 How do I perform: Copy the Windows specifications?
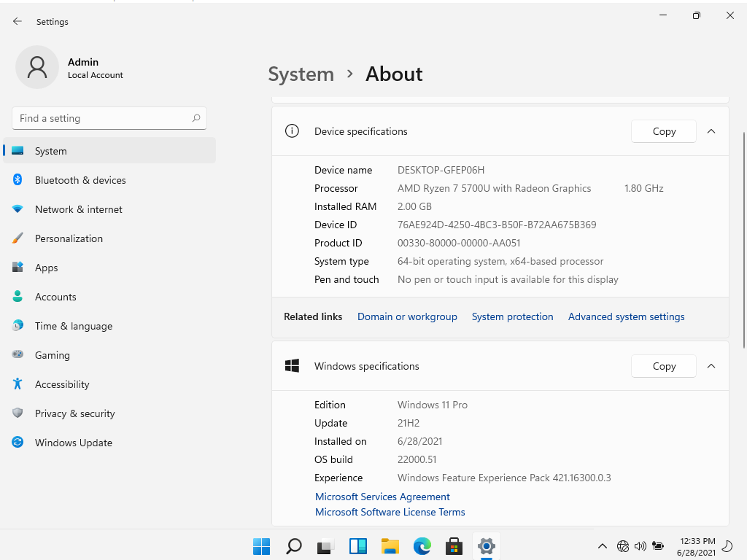coord(664,366)
